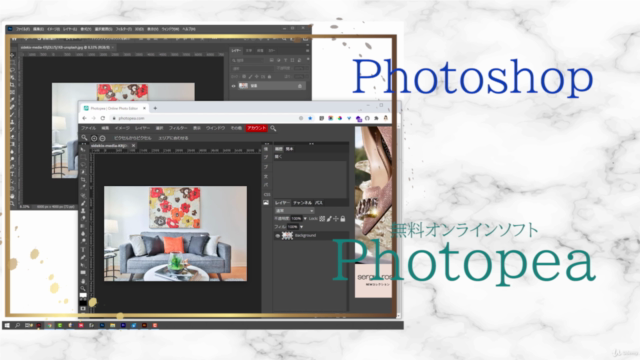
Task: Open Chrome extensions puzzle icon
Action: pos(376,118)
